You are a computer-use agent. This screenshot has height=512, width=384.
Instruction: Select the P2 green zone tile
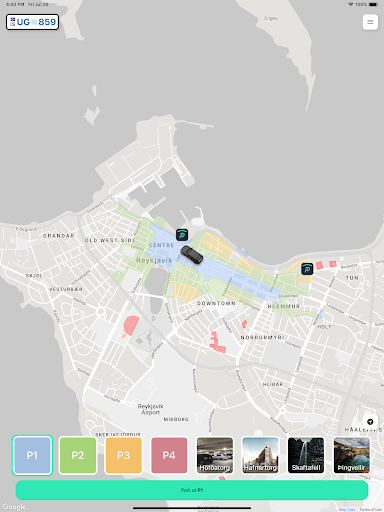point(78,455)
